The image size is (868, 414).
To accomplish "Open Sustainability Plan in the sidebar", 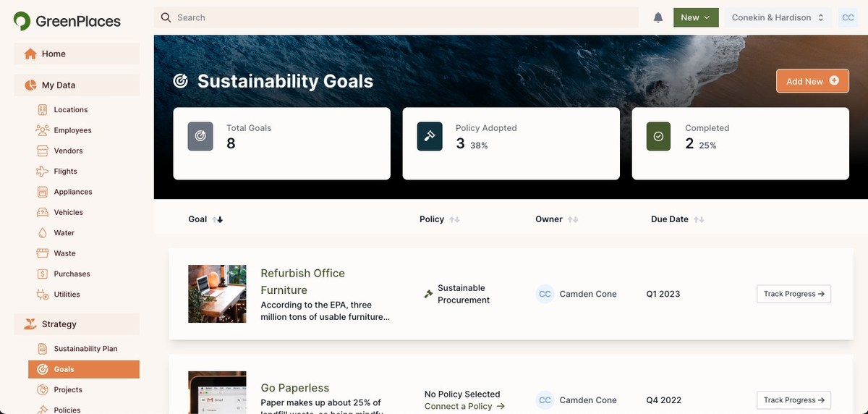I will tap(84, 349).
